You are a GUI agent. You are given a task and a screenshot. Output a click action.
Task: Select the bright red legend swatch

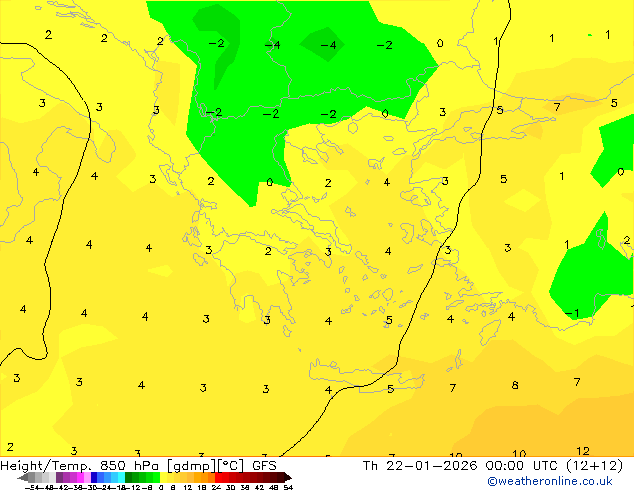coord(218,477)
